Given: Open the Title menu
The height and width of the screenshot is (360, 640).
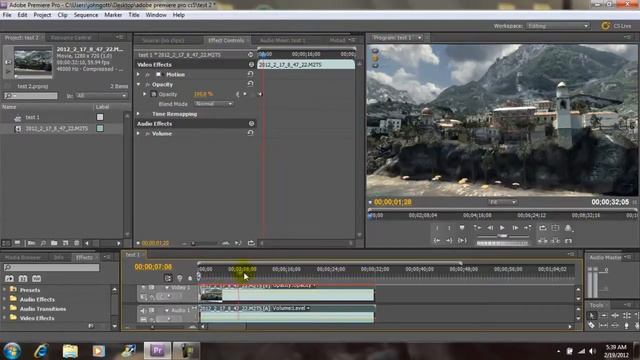Looking at the screenshot, I should click(x=134, y=15).
